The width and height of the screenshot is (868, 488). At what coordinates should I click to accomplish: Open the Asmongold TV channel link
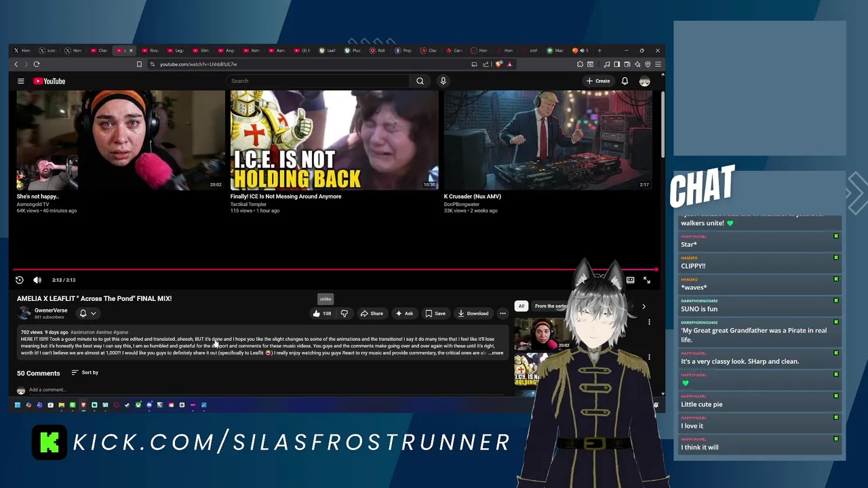point(33,204)
